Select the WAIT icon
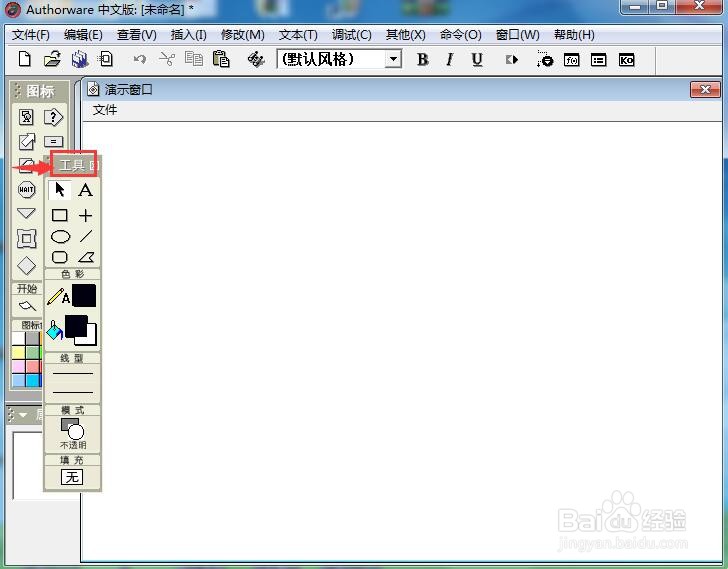 (x=26, y=189)
